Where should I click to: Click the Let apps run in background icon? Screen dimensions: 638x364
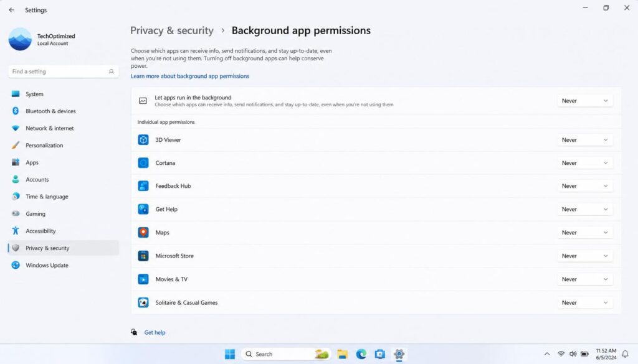point(143,101)
